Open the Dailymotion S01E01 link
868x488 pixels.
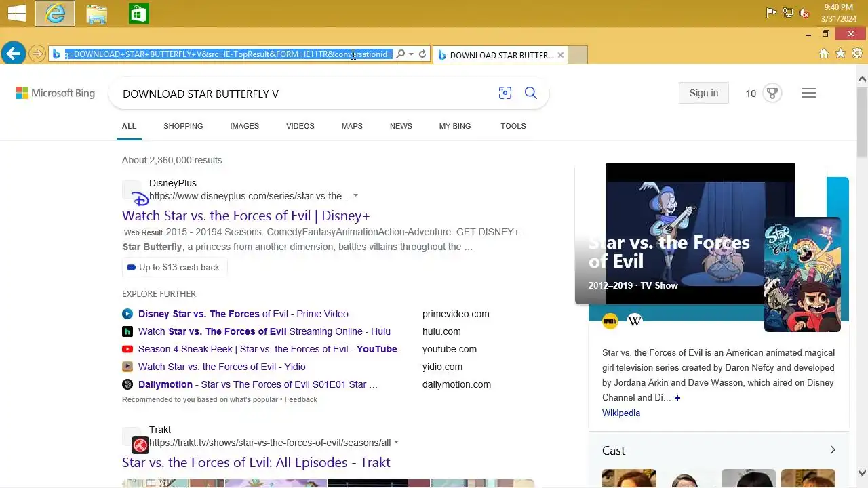click(x=258, y=384)
